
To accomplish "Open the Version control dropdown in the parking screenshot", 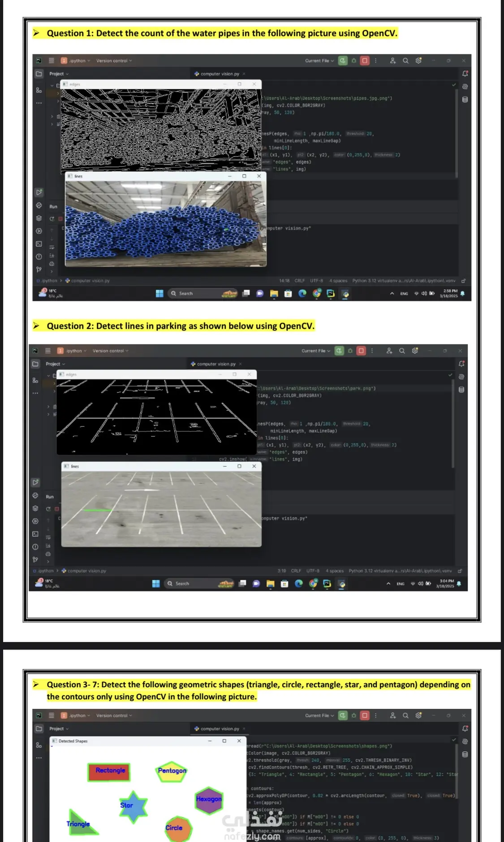I will coord(110,351).
